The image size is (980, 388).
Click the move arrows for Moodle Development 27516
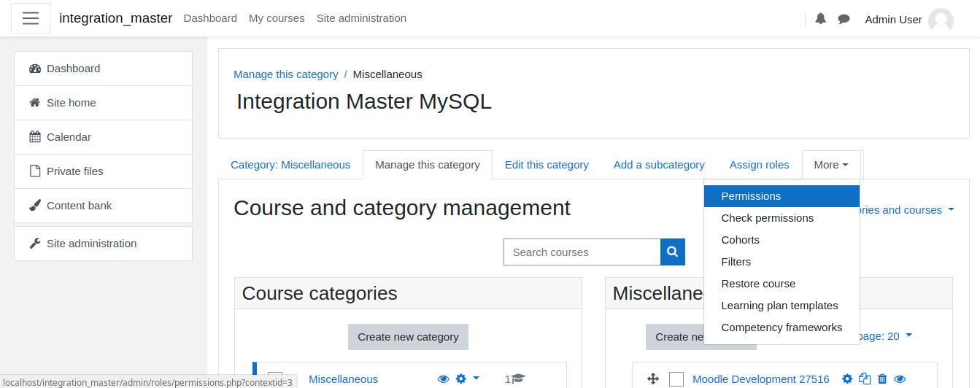653,379
